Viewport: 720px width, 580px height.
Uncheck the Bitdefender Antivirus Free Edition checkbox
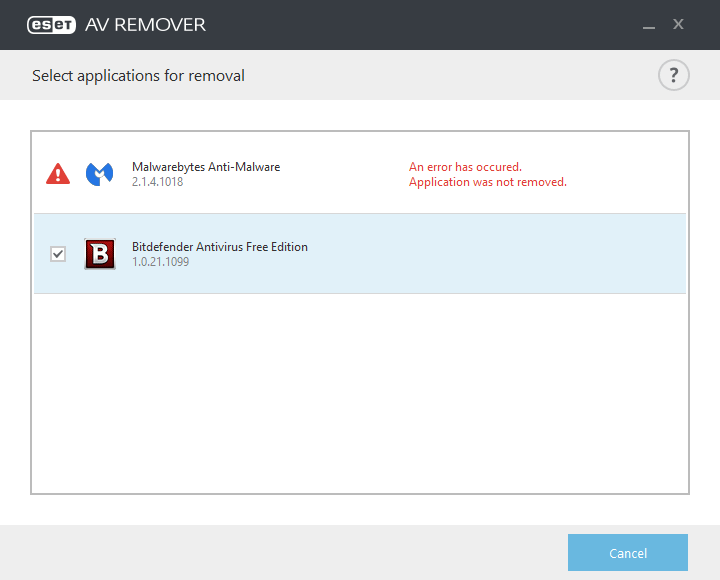pyautogui.click(x=58, y=253)
